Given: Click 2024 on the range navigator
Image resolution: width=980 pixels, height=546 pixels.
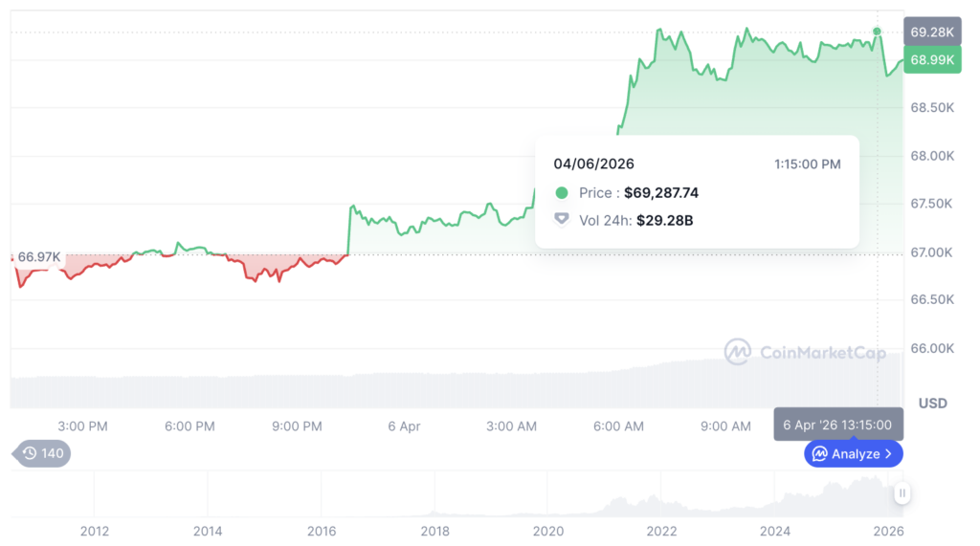Looking at the screenshot, I should tap(775, 532).
